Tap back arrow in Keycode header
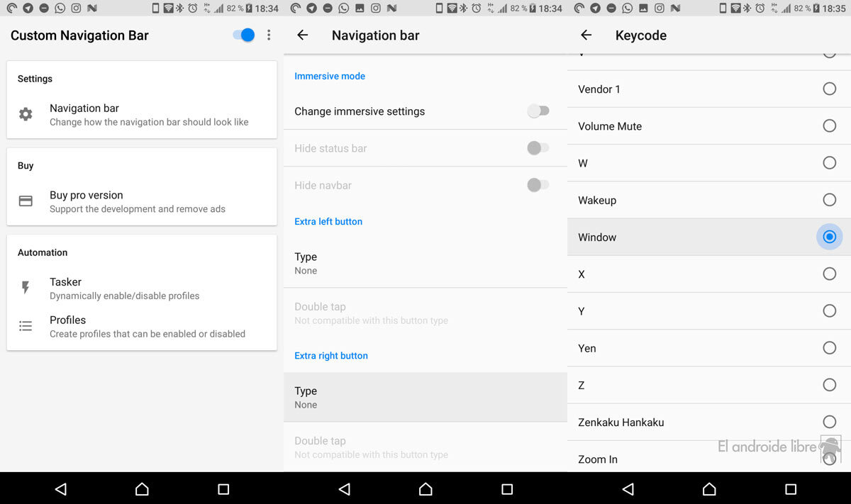The height and width of the screenshot is (504, 851). click(x=586, y=35)
